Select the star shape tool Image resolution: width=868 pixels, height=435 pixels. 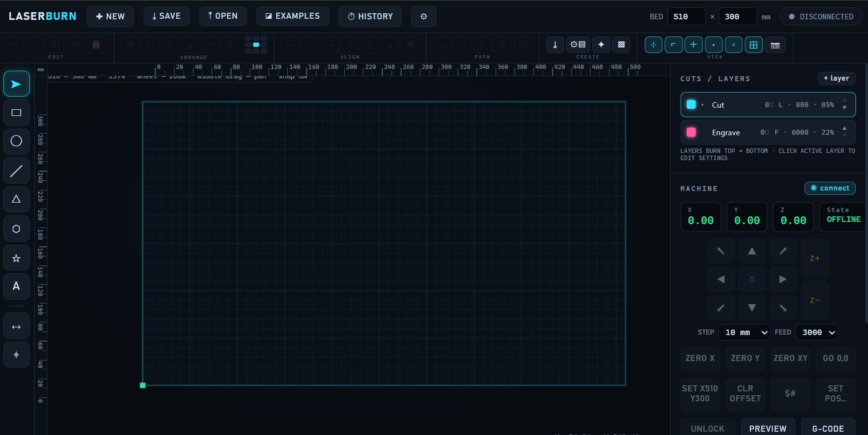pyautogui.click(x=17, y=258)
